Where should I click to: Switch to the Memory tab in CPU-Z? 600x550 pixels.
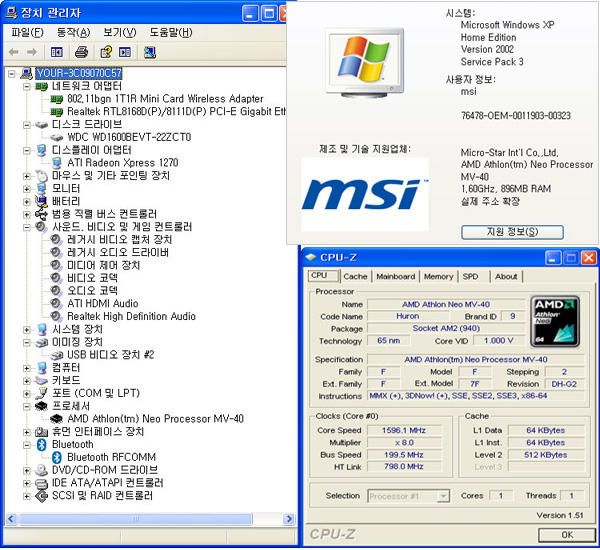pyautogui.click(x=438, y=276)
